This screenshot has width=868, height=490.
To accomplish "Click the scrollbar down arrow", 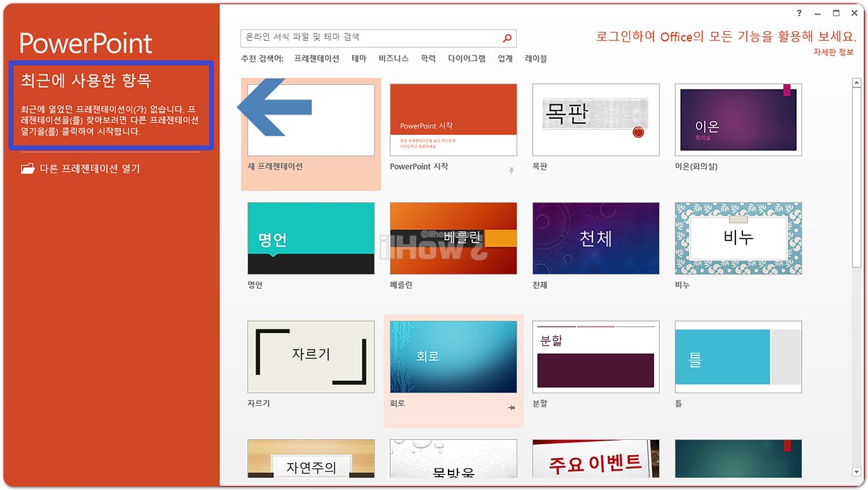I will (x=857, y=473).
